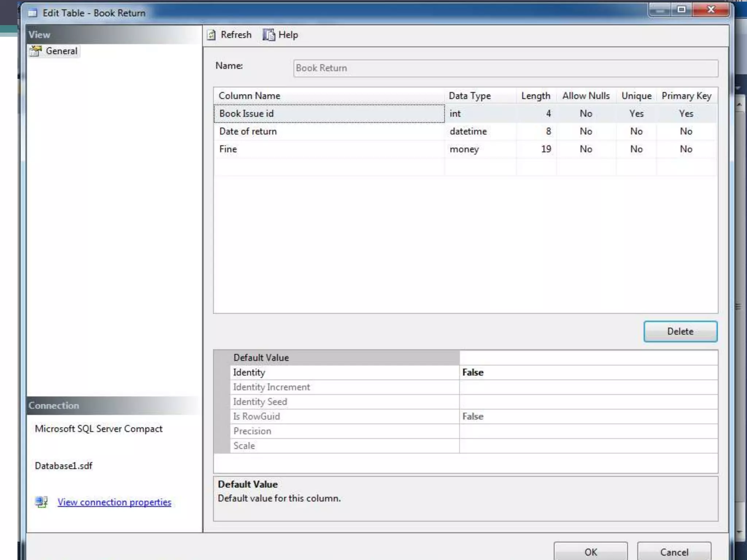Toggle Allow Nulls for Fine row

586,149
